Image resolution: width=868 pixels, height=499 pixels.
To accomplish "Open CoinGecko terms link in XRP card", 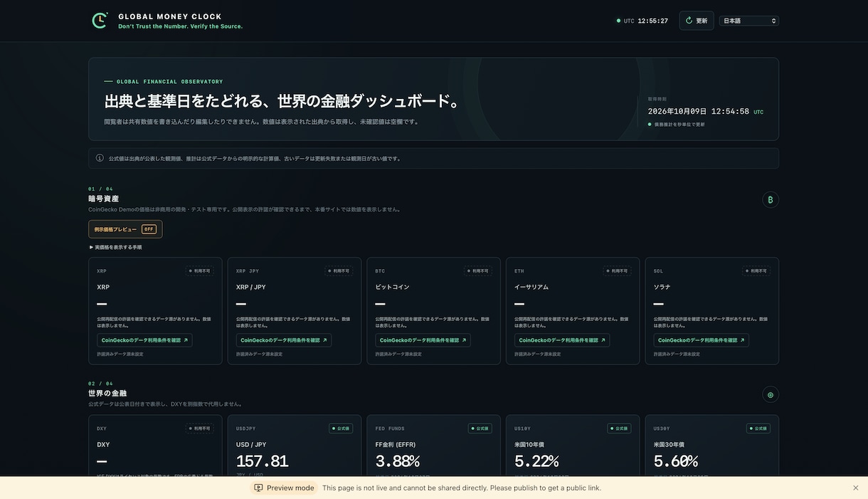I will pos(144,340).
